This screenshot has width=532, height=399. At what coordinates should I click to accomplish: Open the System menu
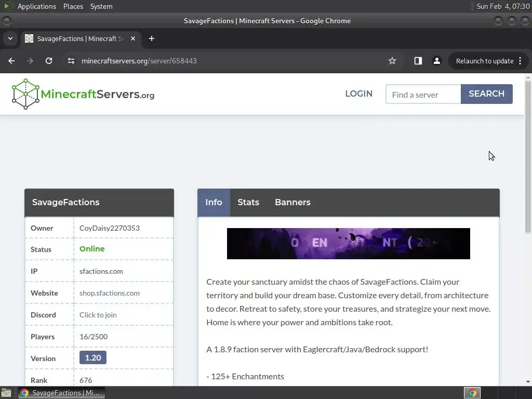coord(101,6)
